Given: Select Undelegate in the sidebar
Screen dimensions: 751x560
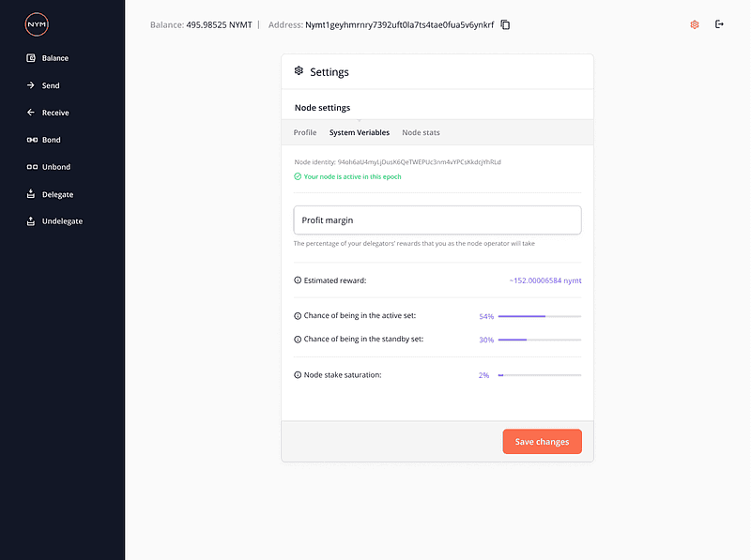Looking at the screenshot, I should coord(62,221).
